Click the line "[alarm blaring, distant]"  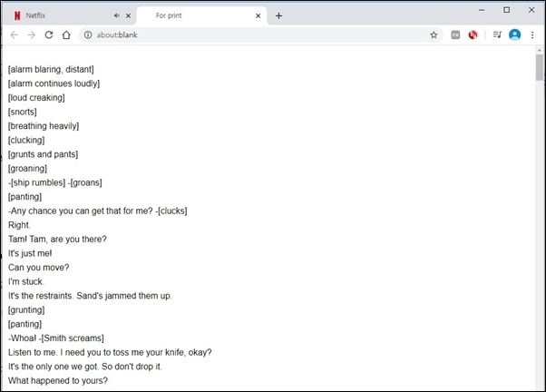tap(51, 69)
